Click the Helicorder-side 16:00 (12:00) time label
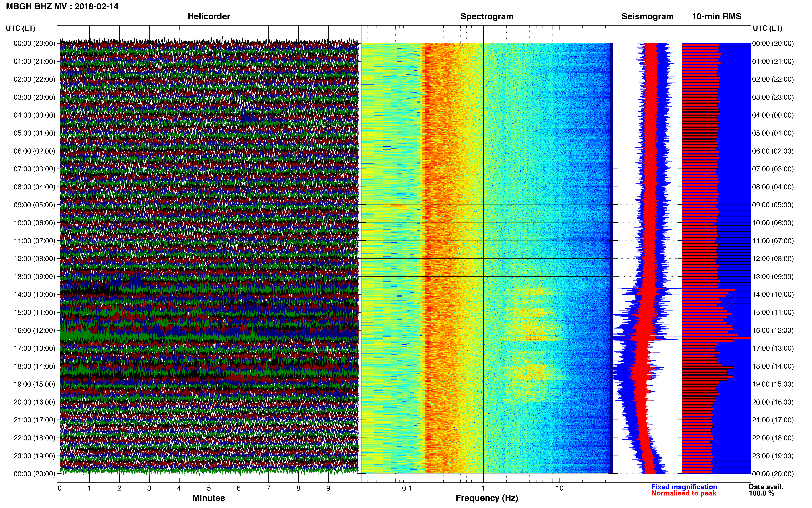The width and height of the screenshot is (812, 508). click(34, 330)
